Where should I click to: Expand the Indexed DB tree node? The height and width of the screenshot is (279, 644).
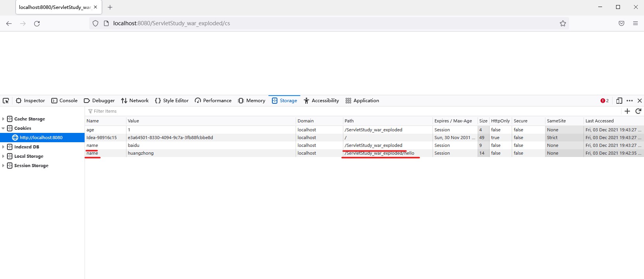pos(3,147)
